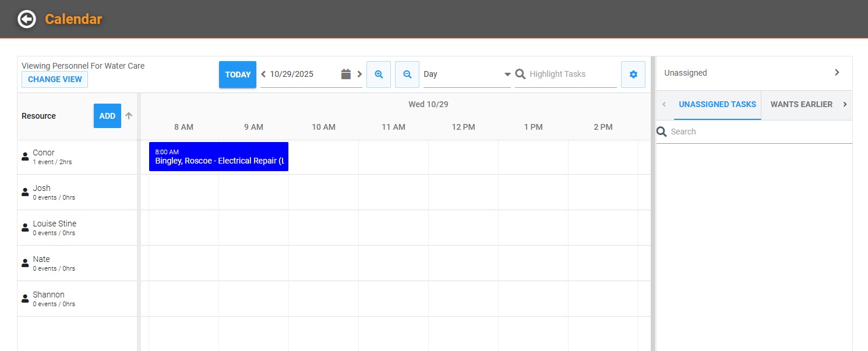Click the Today button

238,75
